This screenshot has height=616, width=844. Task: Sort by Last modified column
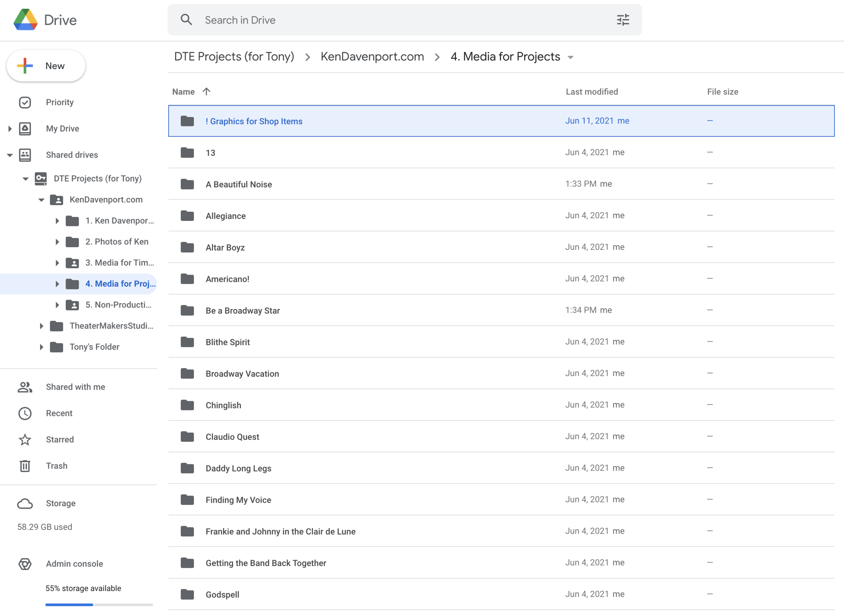(x=591, y=92)
